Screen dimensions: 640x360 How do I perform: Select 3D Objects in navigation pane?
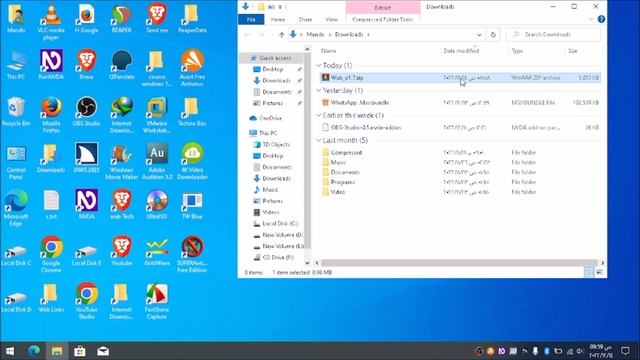272,144
